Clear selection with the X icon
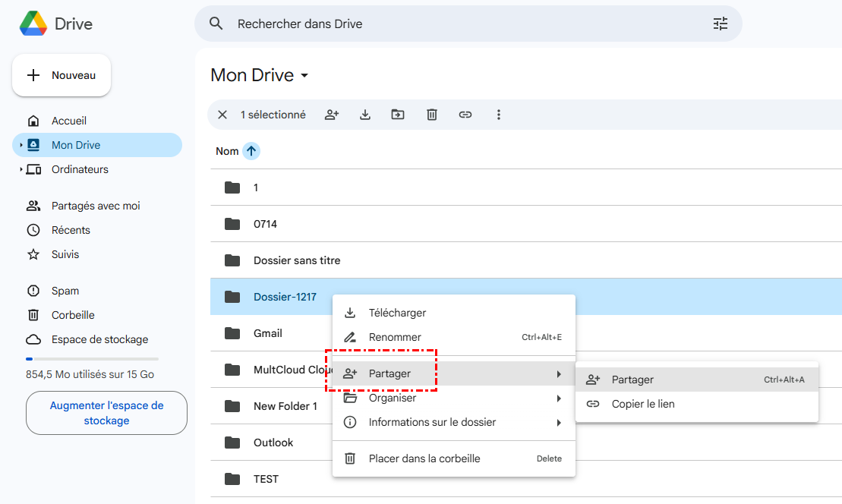 pyautogui.click(x=222, y=115)
